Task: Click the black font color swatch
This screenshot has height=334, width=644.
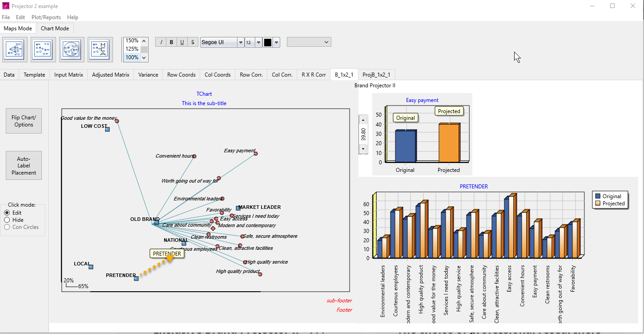Action: pyautogui.click(x=268, y=43)
